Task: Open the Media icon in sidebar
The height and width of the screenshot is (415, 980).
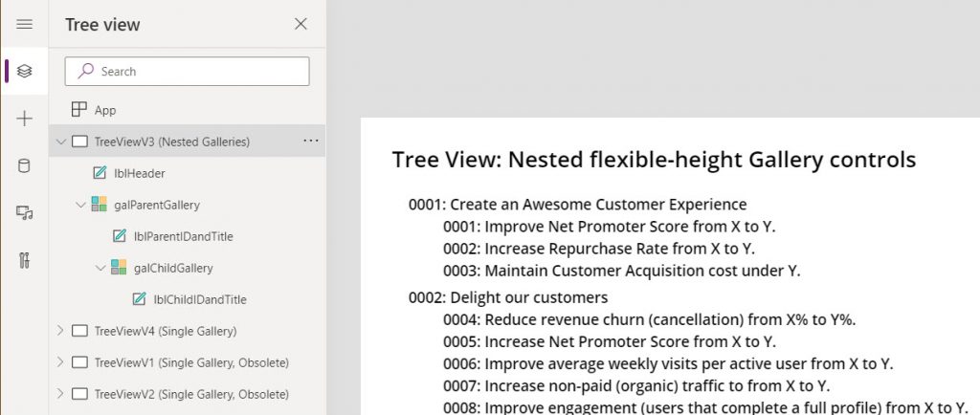Action: tap(24, 213)
